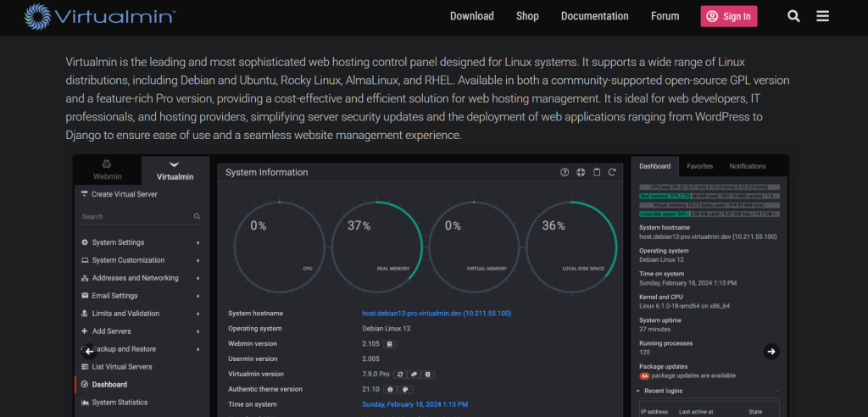Click the clipboard icon in System Information
The height and width of the screenshot is (417, 868).
(x=597, y=172)
